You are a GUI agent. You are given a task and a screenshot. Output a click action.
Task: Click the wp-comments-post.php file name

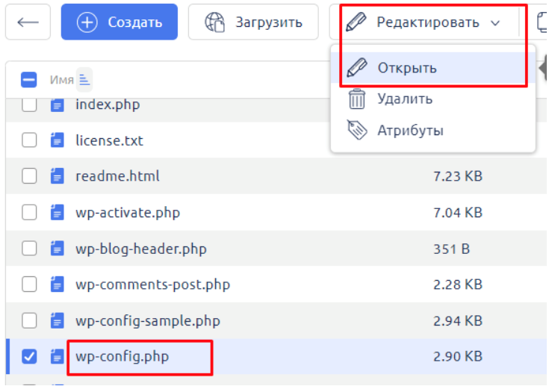tap(152, 284)
